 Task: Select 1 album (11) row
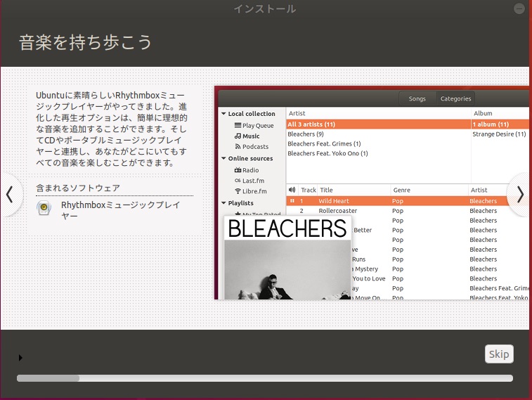pos(500,124)
